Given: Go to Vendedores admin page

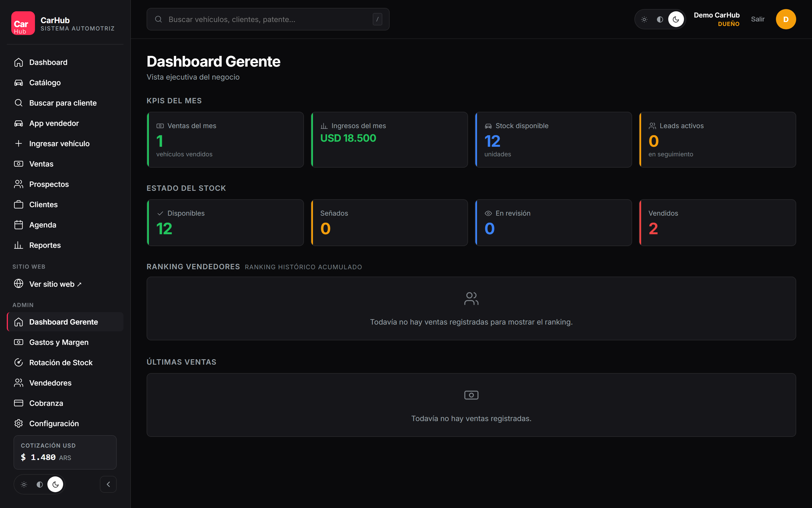Looking at the screenshot, I should (x=65, y=383).
